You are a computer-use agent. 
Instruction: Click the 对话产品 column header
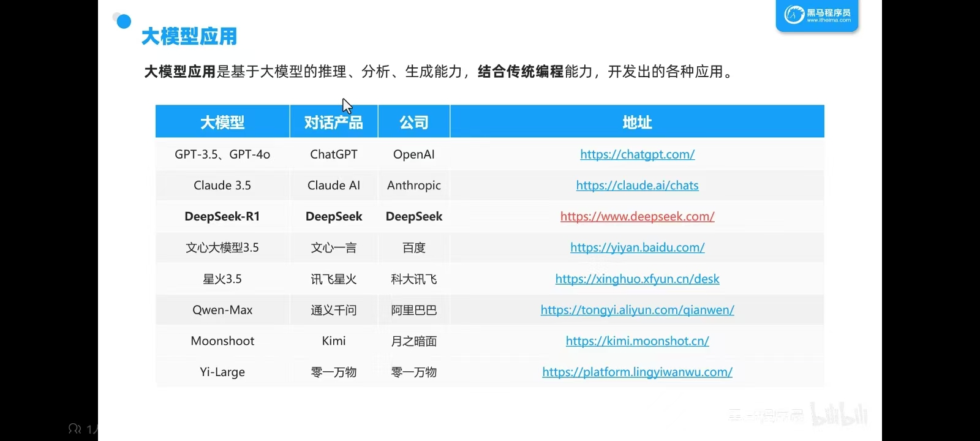[x=334, y=122]
